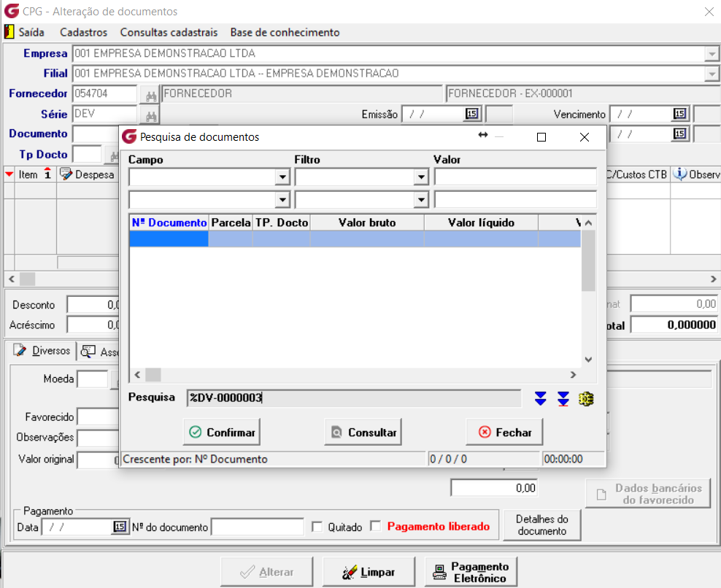Click the red triangle beside Item header
The height and width of the screenshot is (588, 721).
tap(9, 174)
